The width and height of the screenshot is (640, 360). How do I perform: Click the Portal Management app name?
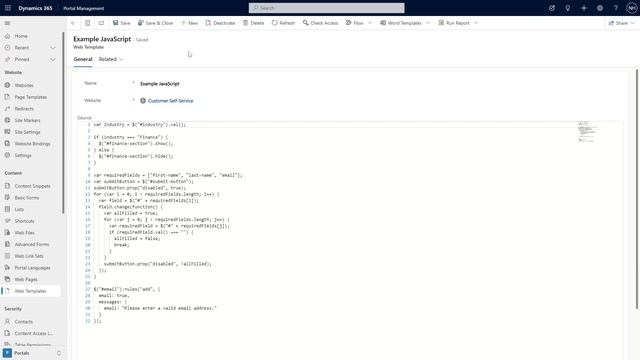tap(84, 8)
